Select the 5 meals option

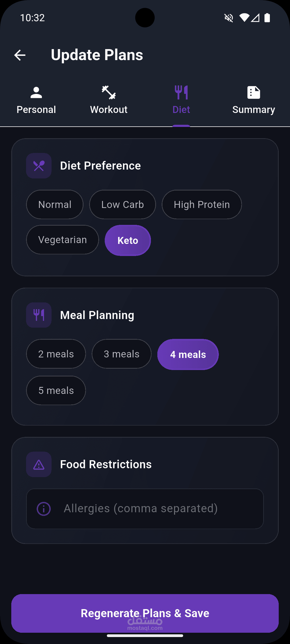(56, 390)
